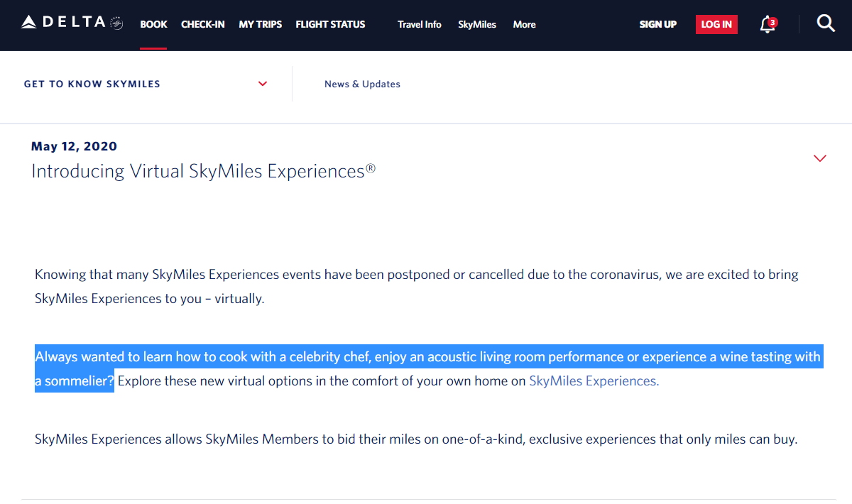The width and height of the screenshot is (852, 504).
Task: Open MY TRIPS in navigation
Action: [x=261, y=24]
